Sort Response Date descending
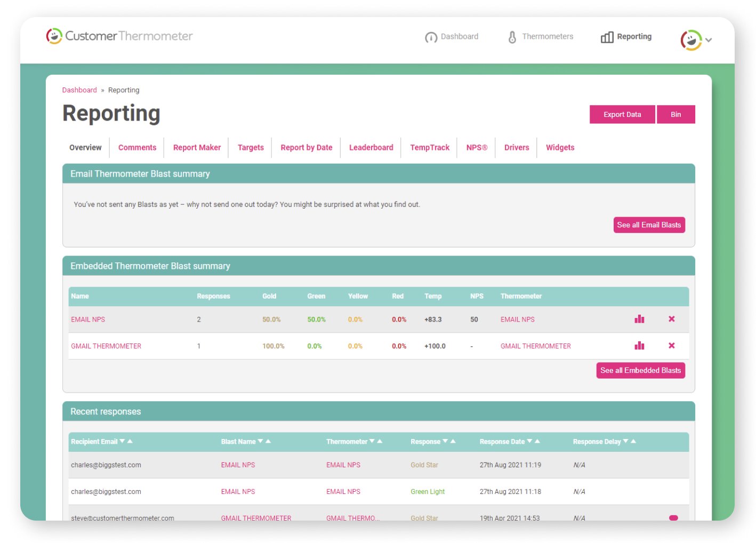This screenshot has width=756, height=543. (529, 441)
